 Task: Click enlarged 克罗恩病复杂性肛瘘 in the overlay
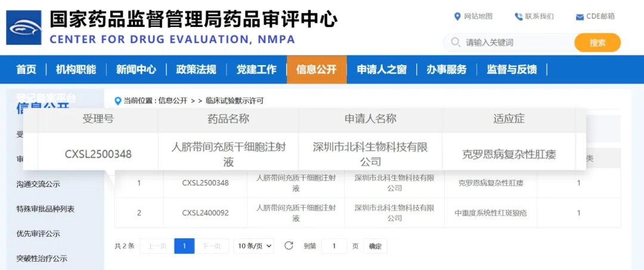(x=509, y=154)
